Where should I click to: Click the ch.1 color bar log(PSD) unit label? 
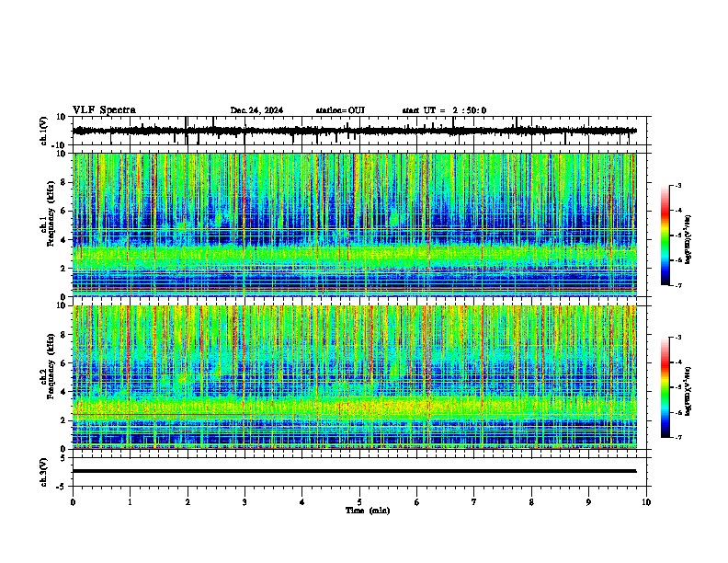click(688, 240)
